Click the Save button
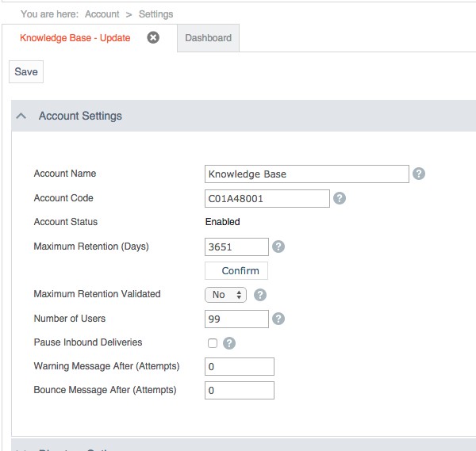The width and height of the screenshot is (476, 451). pos(26,71)
